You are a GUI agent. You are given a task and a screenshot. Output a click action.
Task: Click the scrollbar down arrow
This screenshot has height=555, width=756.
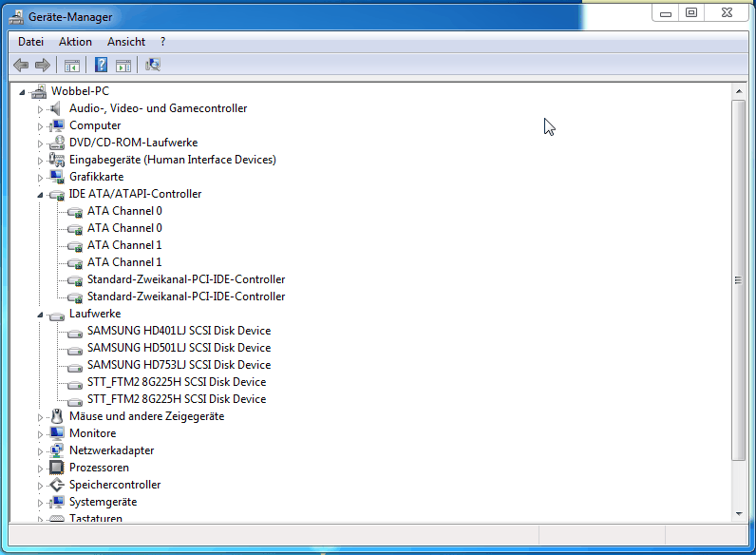point(739,514)
